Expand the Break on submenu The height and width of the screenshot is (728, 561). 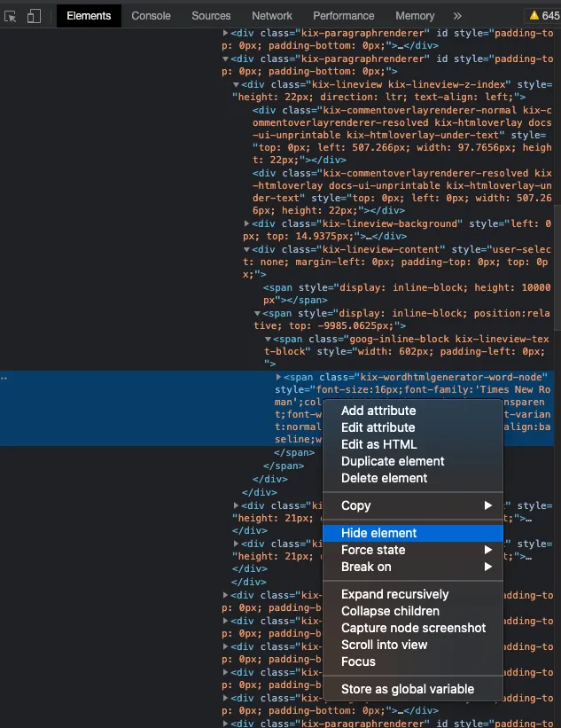[x=366, y=567]
